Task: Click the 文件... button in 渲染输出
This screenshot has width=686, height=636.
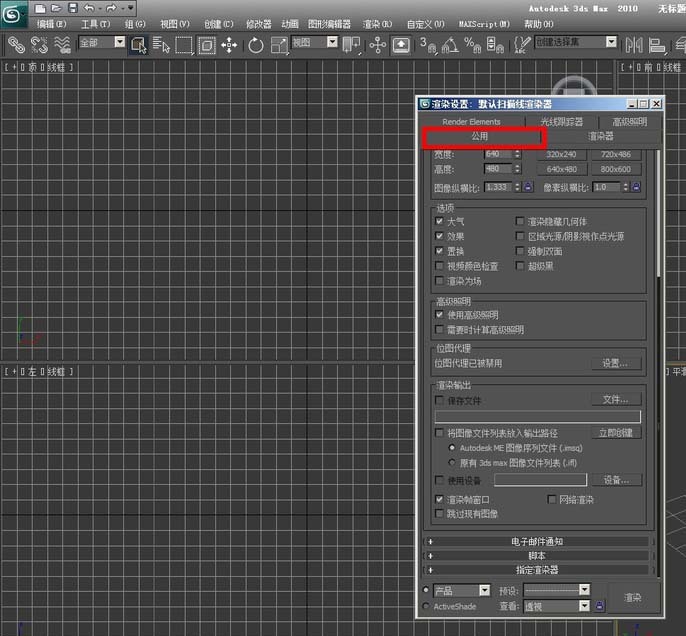Action: pos(615,399)
